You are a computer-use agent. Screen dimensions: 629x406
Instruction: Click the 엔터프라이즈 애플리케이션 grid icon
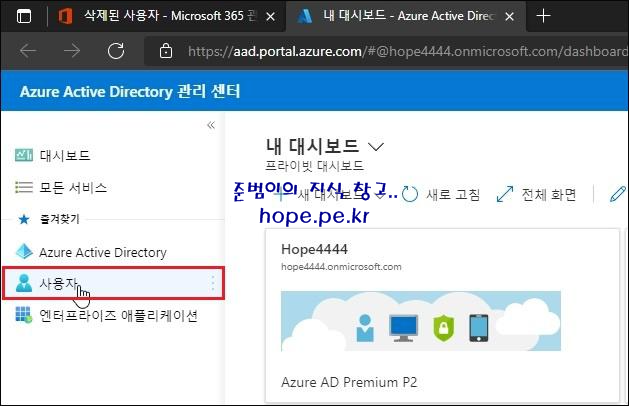tap(24, 315)
